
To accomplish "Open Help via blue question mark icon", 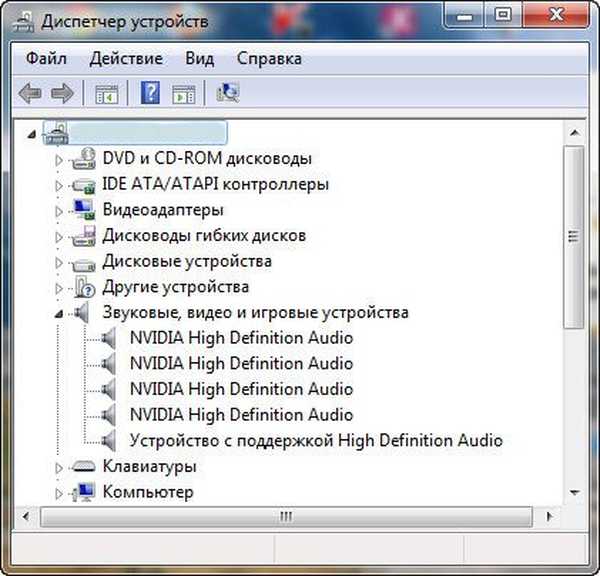I will [150, 94].
